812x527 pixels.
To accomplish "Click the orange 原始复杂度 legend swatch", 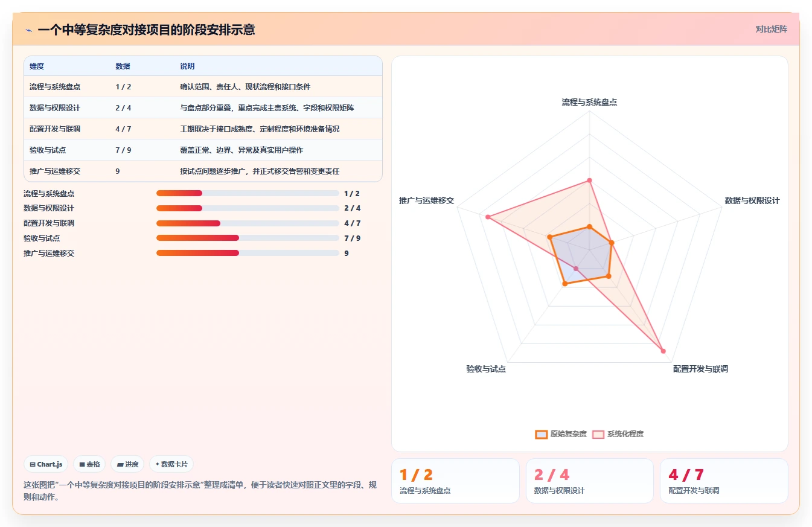I will (x=541, y=434).
